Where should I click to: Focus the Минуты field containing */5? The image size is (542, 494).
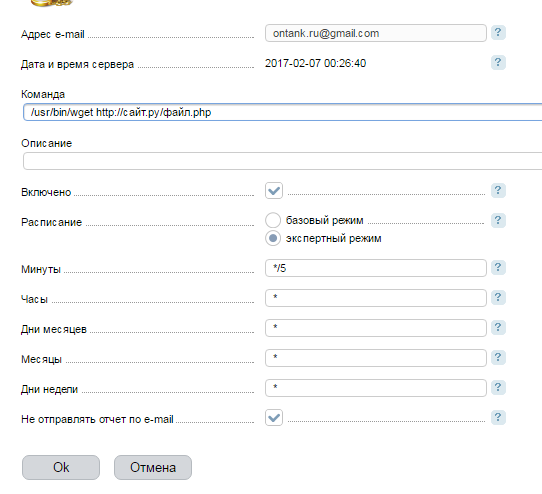pyautogui.click(x=376, y=268)
